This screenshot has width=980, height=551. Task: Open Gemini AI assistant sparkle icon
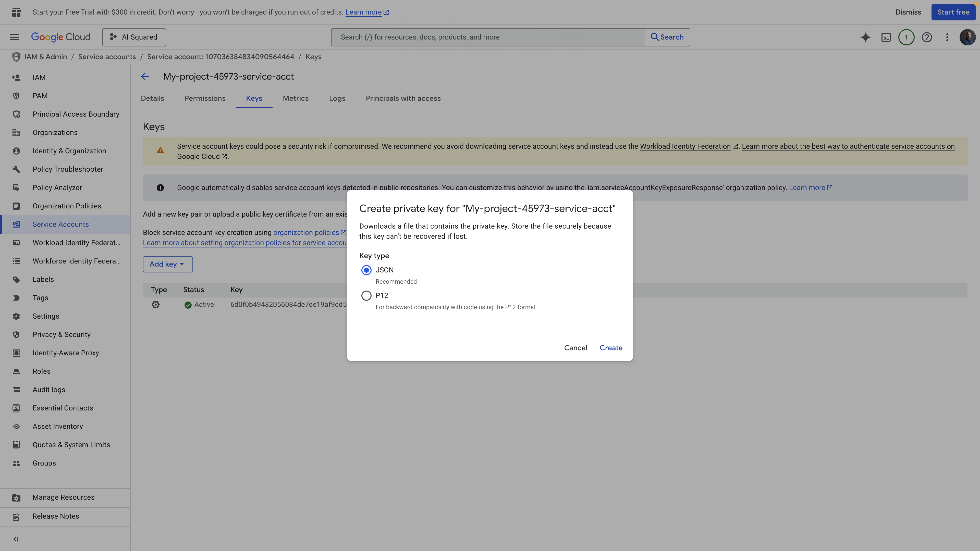pos(865,37)
